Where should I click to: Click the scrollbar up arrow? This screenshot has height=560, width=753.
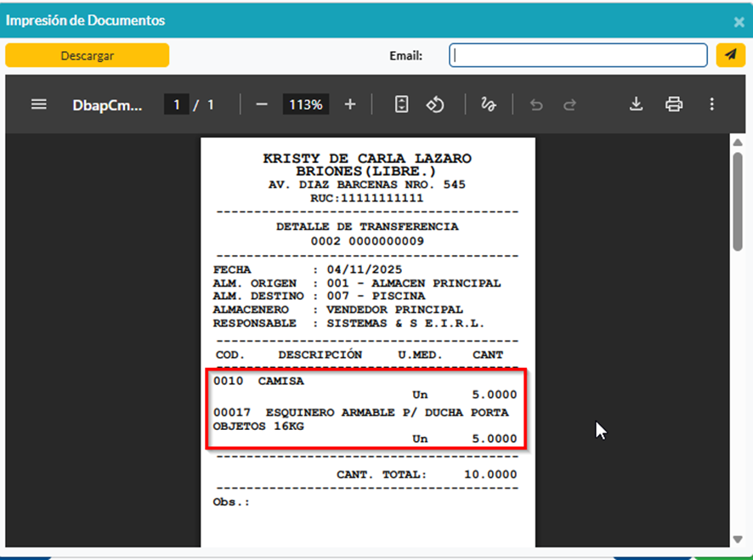coord(738,143)
